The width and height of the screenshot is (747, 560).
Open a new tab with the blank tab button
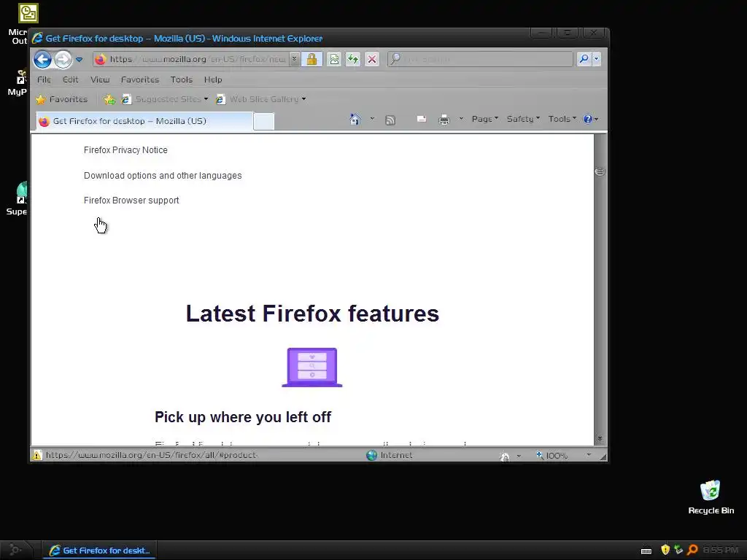tap(263, 122)
